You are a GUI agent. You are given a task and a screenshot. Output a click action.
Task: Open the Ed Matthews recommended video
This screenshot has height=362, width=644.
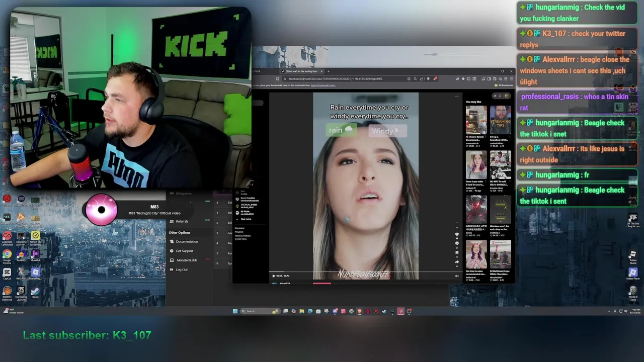501,254
